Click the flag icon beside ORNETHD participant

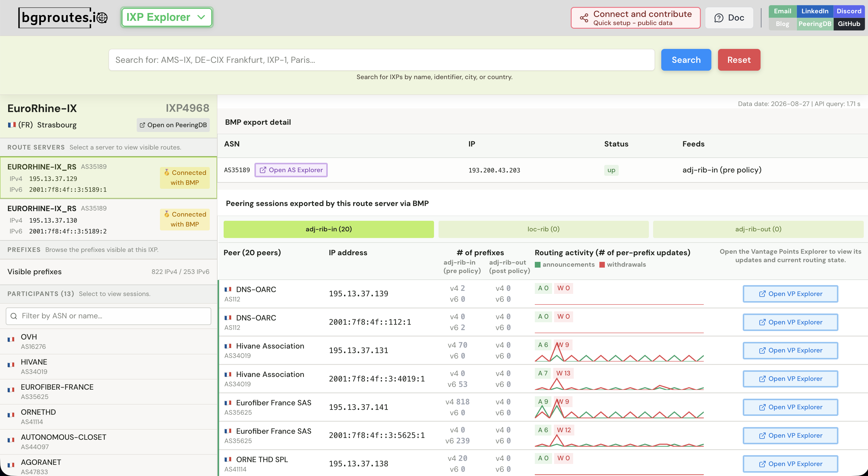[11, 415]
